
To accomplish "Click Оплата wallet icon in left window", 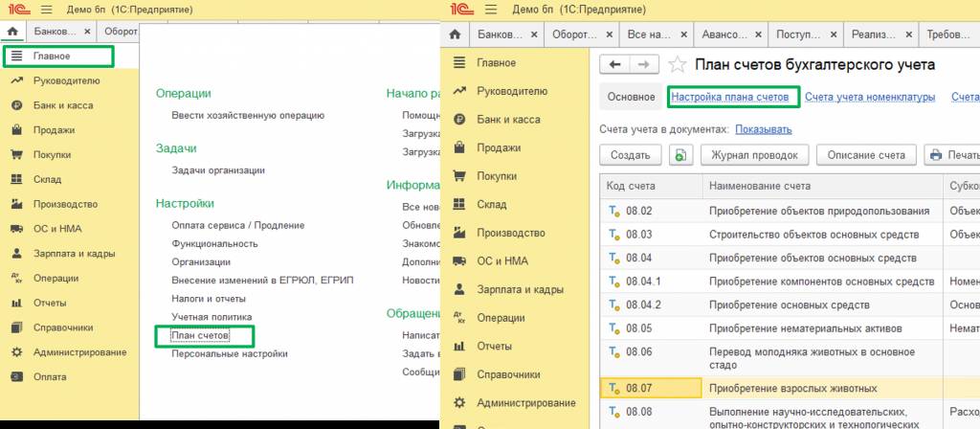I will pyautogui.click(x=17, y=377).
